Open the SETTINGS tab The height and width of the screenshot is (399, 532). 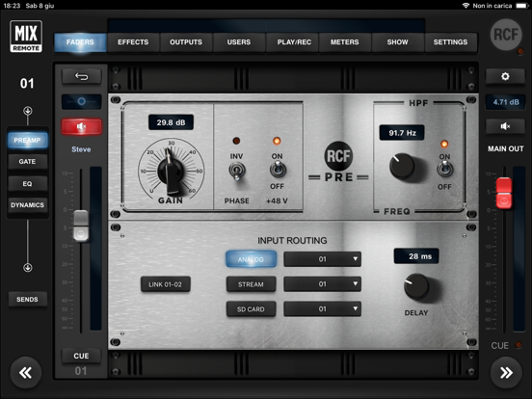451,42
